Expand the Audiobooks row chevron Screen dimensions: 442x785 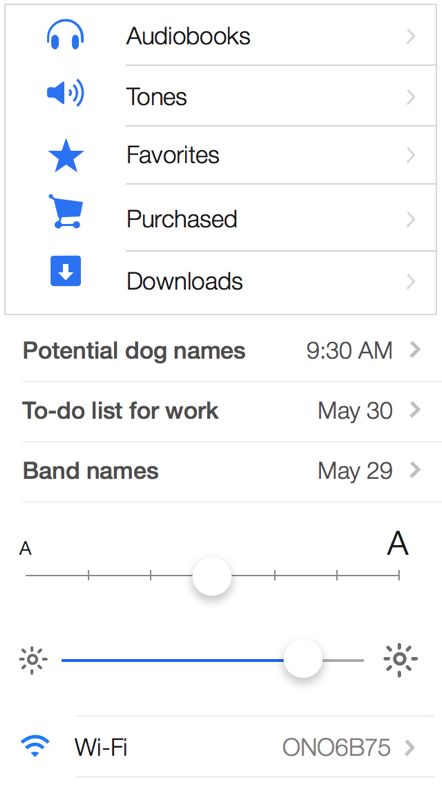(411, 37)
